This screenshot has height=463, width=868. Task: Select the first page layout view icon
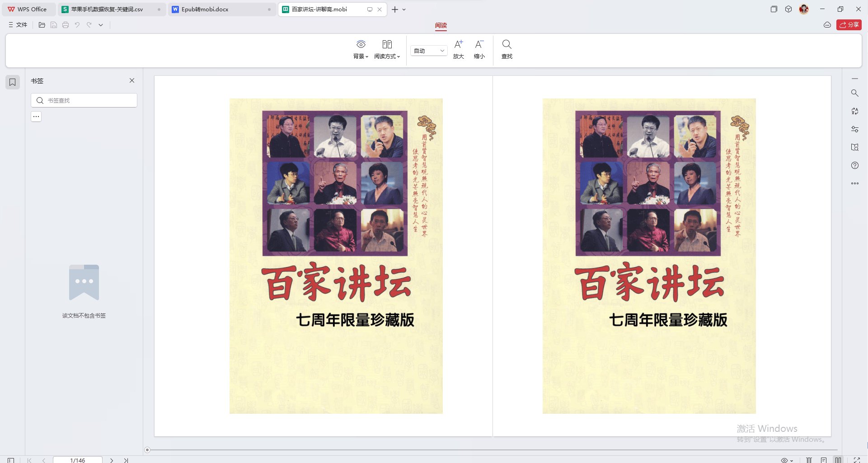click(x=809, y=460)
